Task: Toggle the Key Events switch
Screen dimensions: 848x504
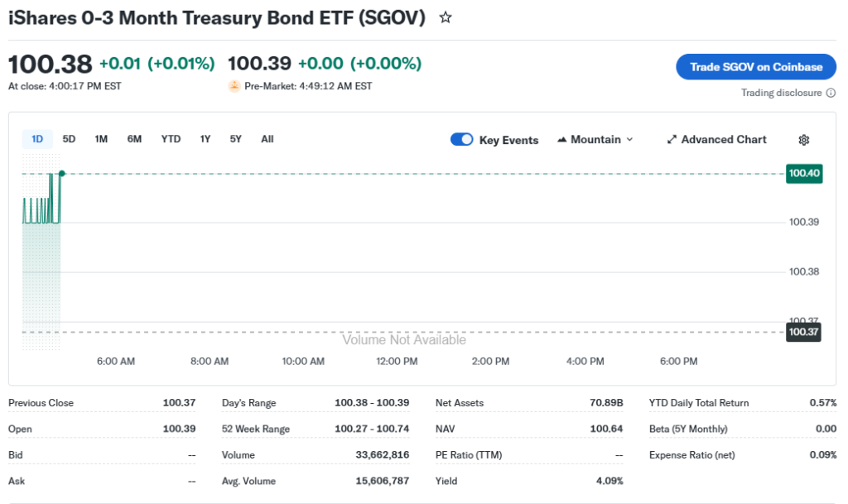Action: [x=462, y=140]
